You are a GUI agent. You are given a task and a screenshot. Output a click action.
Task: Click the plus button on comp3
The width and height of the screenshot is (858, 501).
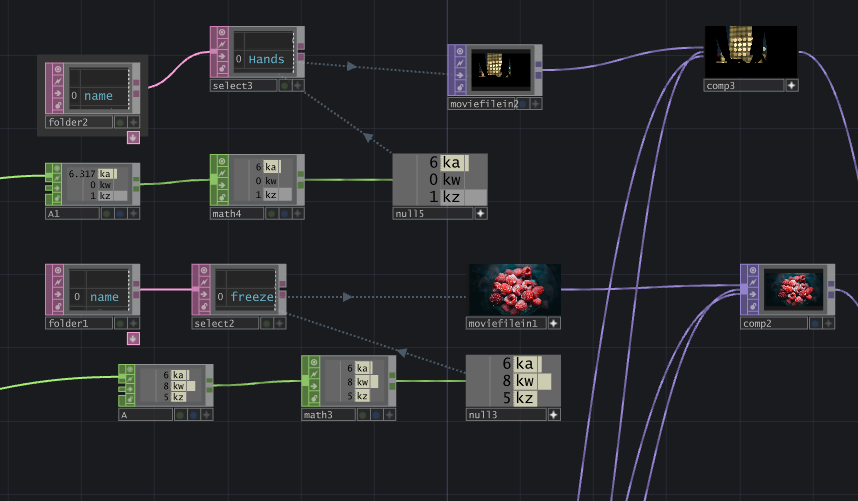coord(791,86)
